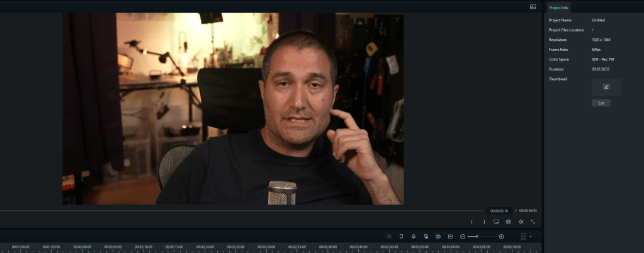Zoom out timeline with the minus circle
644x253 pixels.
click(x=463, y=237)
